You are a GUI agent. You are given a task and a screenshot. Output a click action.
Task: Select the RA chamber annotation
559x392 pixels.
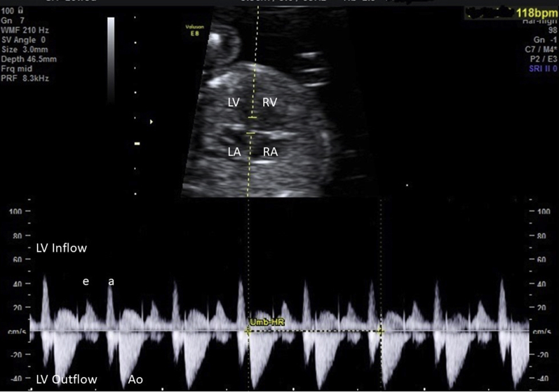(x=270, y=150)
